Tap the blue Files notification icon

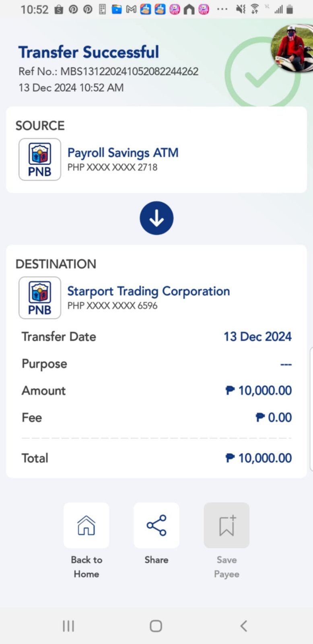(x=117, y=9)
